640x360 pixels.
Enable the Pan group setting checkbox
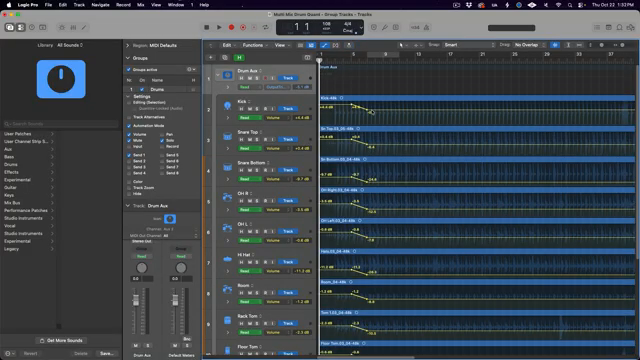tap(162, 134)
